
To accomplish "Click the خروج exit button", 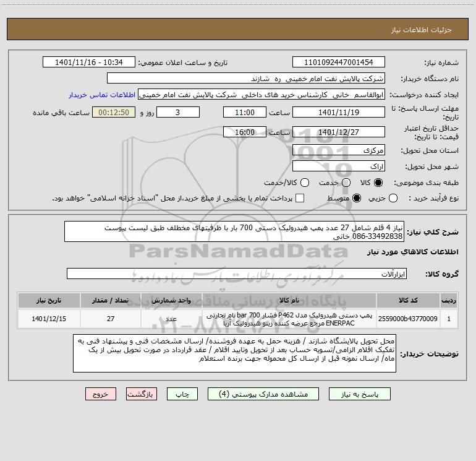I will click(x=101, y=394).
